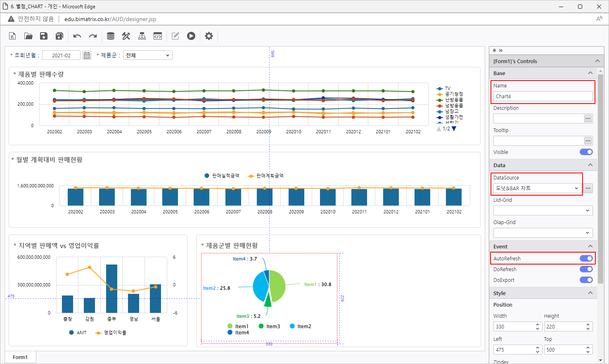Viewport: 609px width, 364px height.
Task: Click the save all icon
Action: point(59,36)
